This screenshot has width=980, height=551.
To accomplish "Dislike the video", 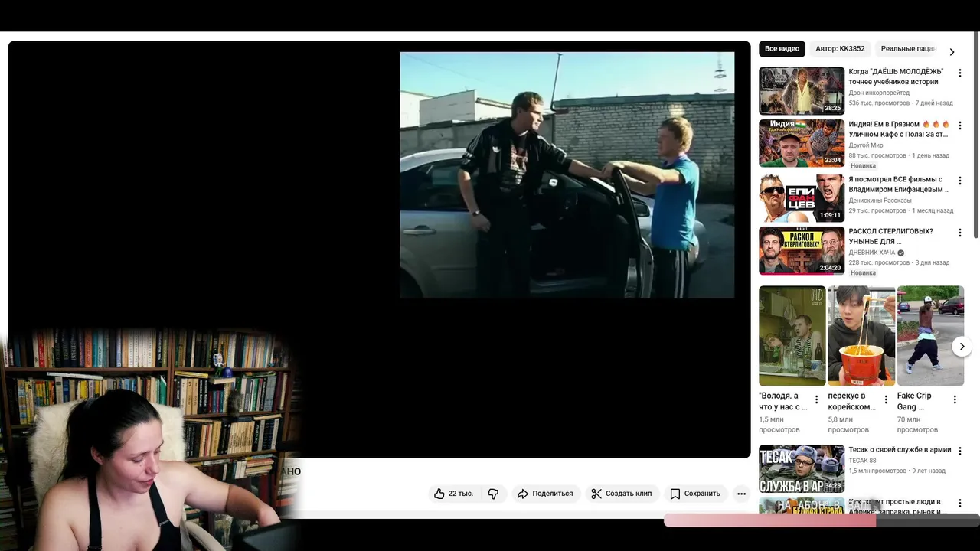I will [493, 494].
